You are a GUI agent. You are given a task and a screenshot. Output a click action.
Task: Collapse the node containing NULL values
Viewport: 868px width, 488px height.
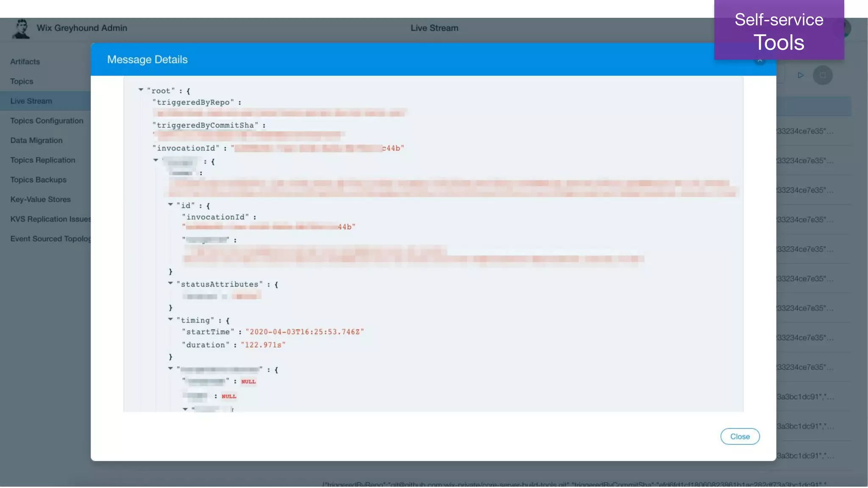pyautogui.click(x=170, y=369)
